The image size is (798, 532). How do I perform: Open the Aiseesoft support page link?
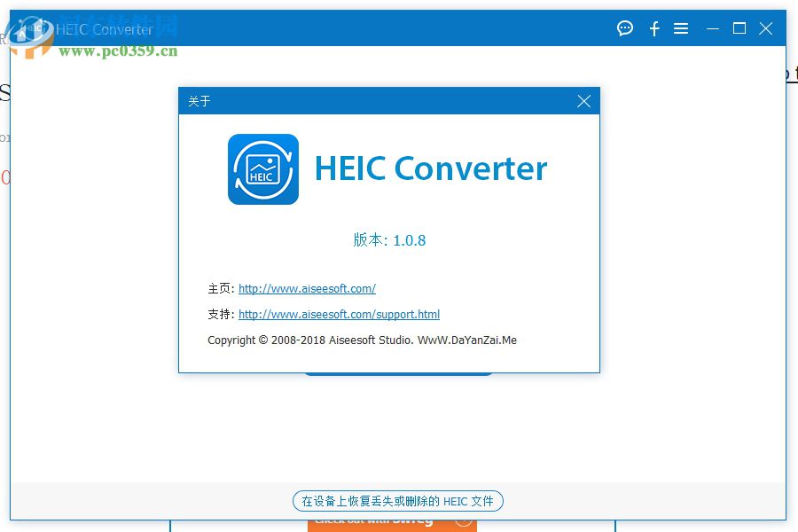pos(339,314)
